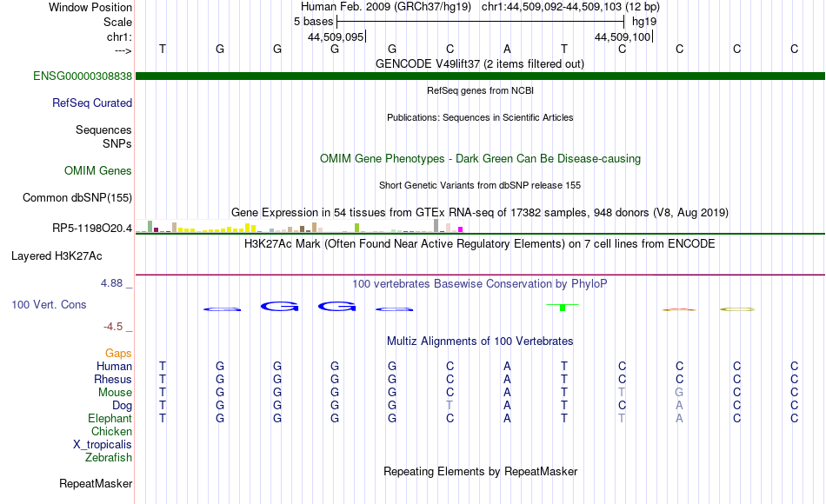
Task: Click the chr1:44,509,092-44,509,103 (12 bp) position text
Action: tap(570, 7)
